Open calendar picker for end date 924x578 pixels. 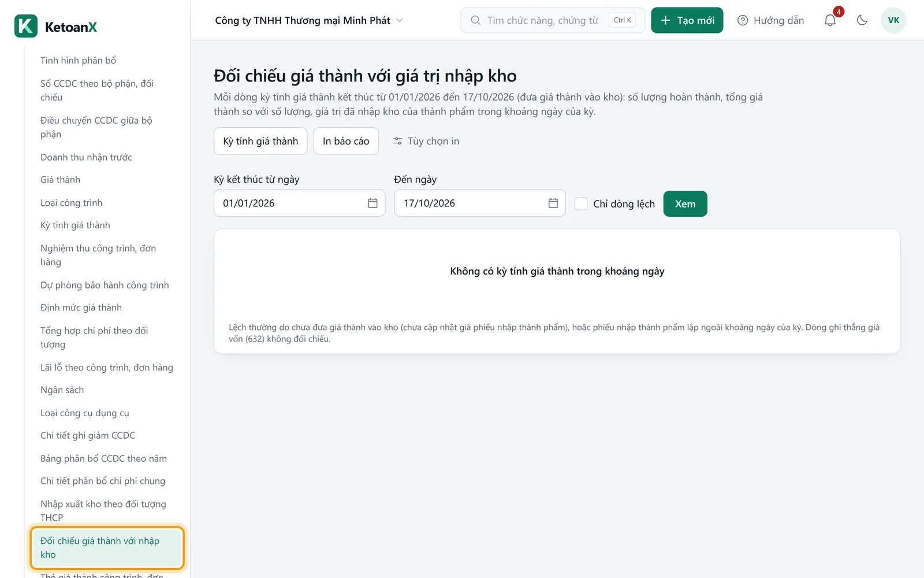pos(553,203)
